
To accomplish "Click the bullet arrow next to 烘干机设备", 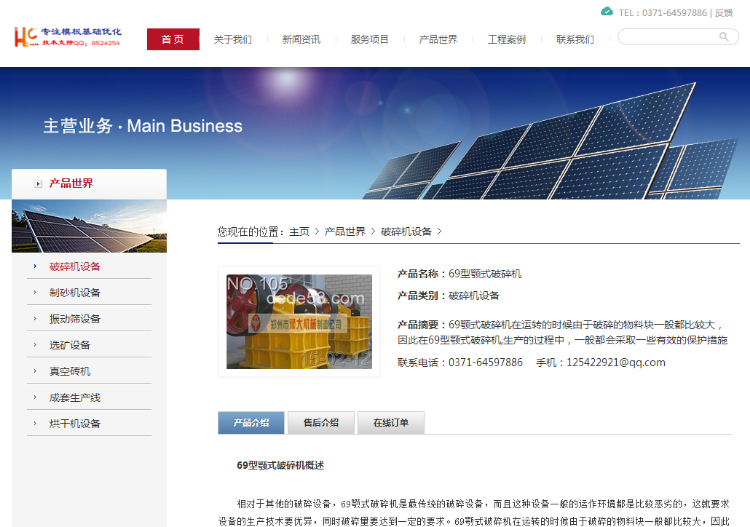I will click(35, 423).
